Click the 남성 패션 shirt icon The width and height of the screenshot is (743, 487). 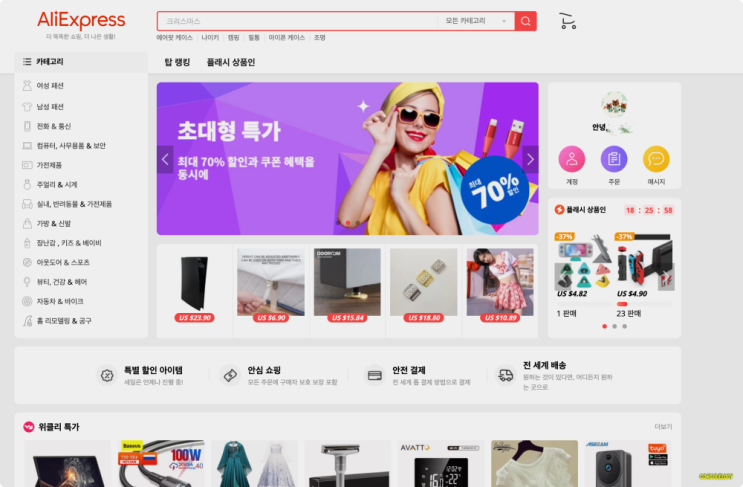[x=27, y=107]
